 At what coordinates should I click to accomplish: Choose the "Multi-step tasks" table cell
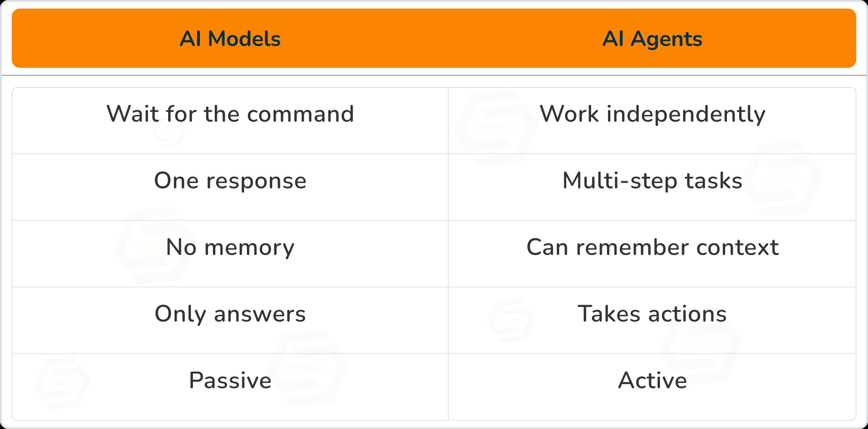652,181
